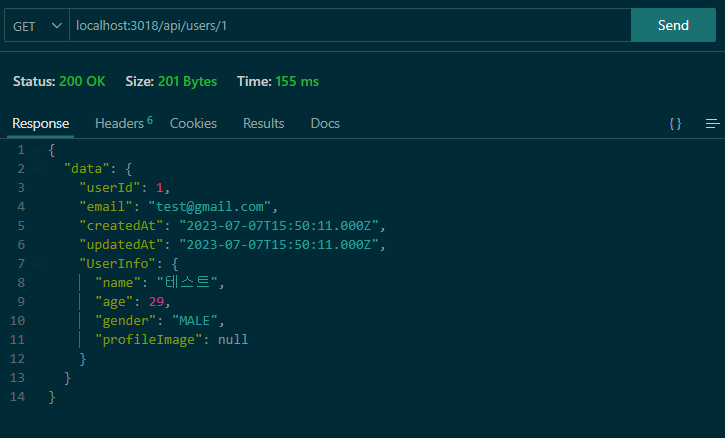Click the age value 29
The width and height of the screenshot is (725, 438).
click(156, 302)
